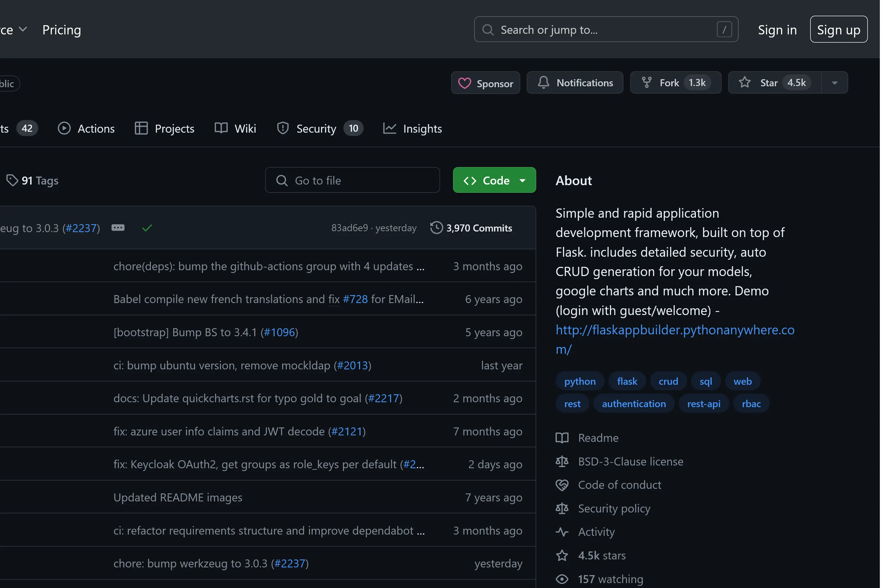Go to the Insights tab
The width and height of the screenshot is (882, 588).
412,128
